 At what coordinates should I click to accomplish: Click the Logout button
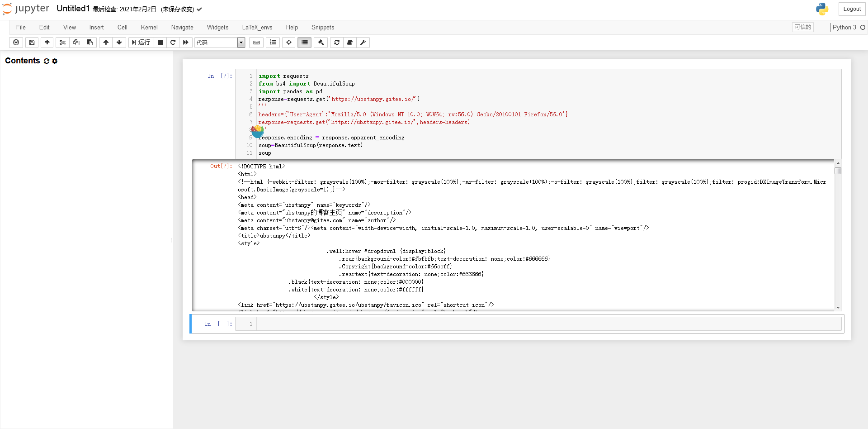[852, 9]
